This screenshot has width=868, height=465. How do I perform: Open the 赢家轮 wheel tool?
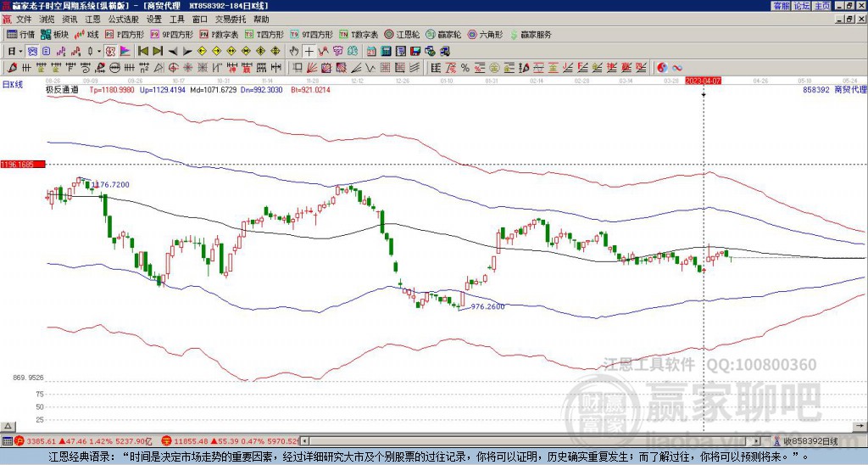tap(443, 34)
